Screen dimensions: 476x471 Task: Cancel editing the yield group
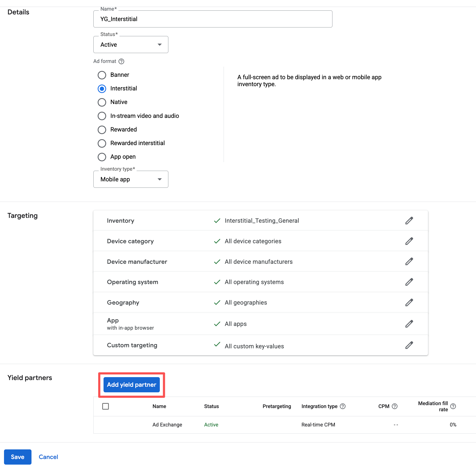click(48, 457)
